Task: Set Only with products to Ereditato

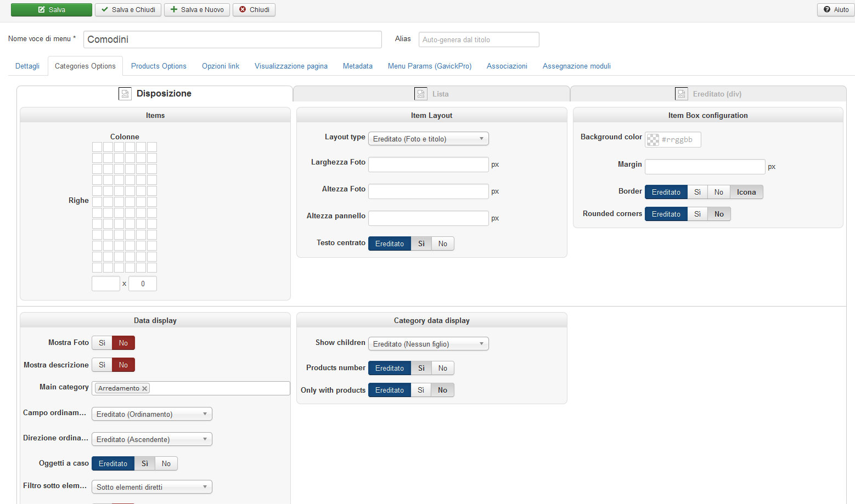Action: coord(390,390)
